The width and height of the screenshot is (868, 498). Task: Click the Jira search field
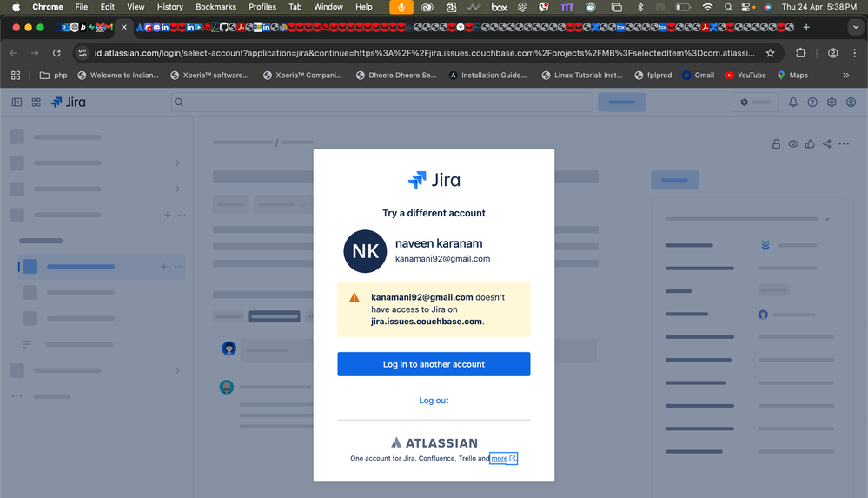pos(382,102)
